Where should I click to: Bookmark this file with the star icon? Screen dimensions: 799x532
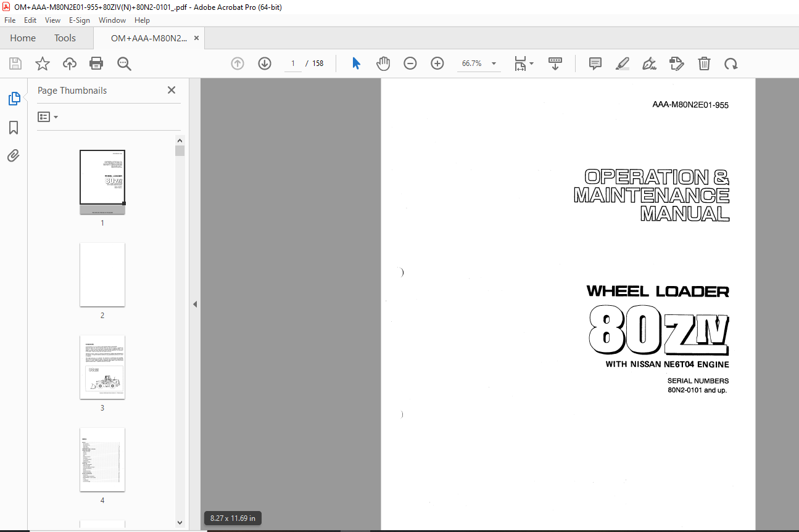[x=43, y=63]
